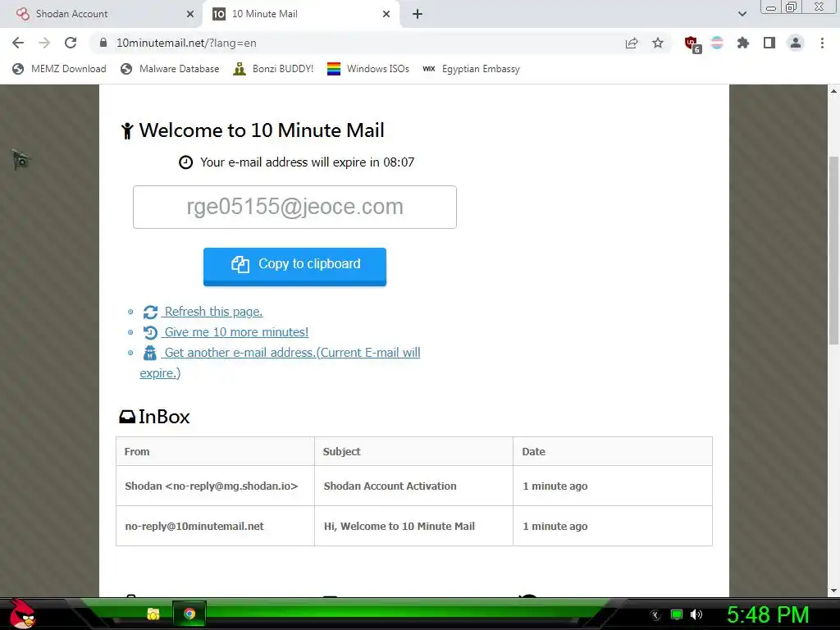Image resolution: width=840 pixels, height=630 pixels.
Task: Click the taskbar clock showing 5:48 PM
Action: click(768, 614)
